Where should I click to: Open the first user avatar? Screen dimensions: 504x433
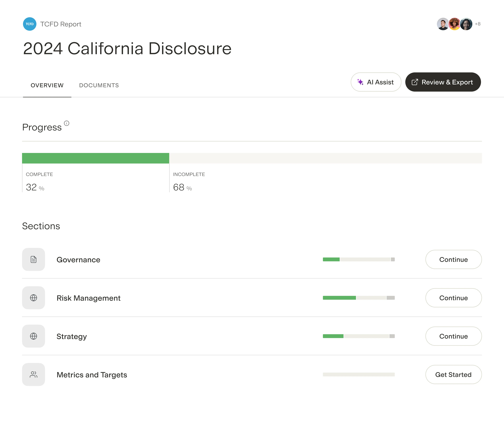pyautogui.click(x=443, y=24)
